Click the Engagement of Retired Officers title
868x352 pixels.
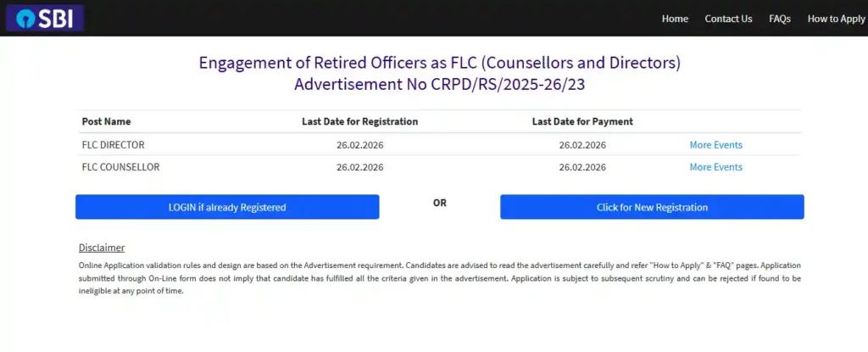click(x=439, y=63)
